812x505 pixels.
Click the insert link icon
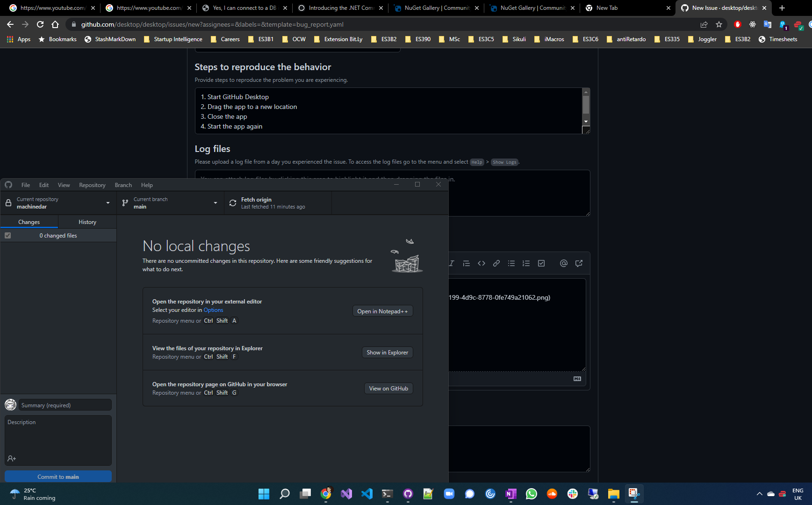[x=496, y=263]
